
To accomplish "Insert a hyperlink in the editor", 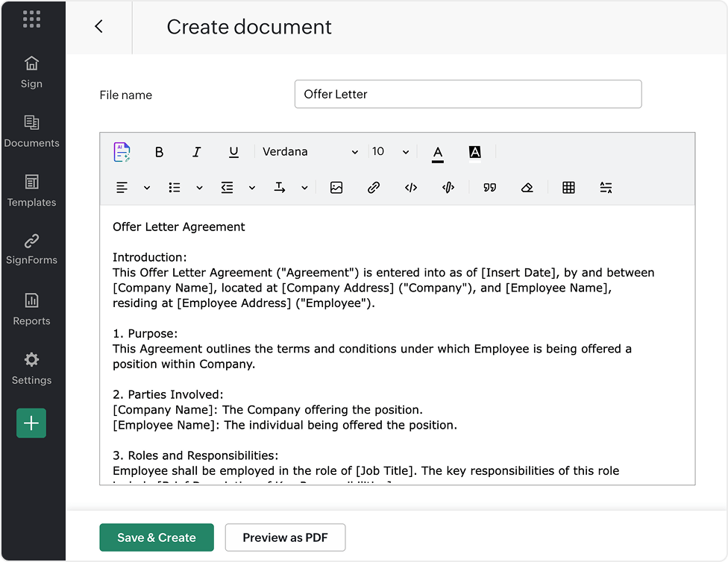I will tap(374, 187).
